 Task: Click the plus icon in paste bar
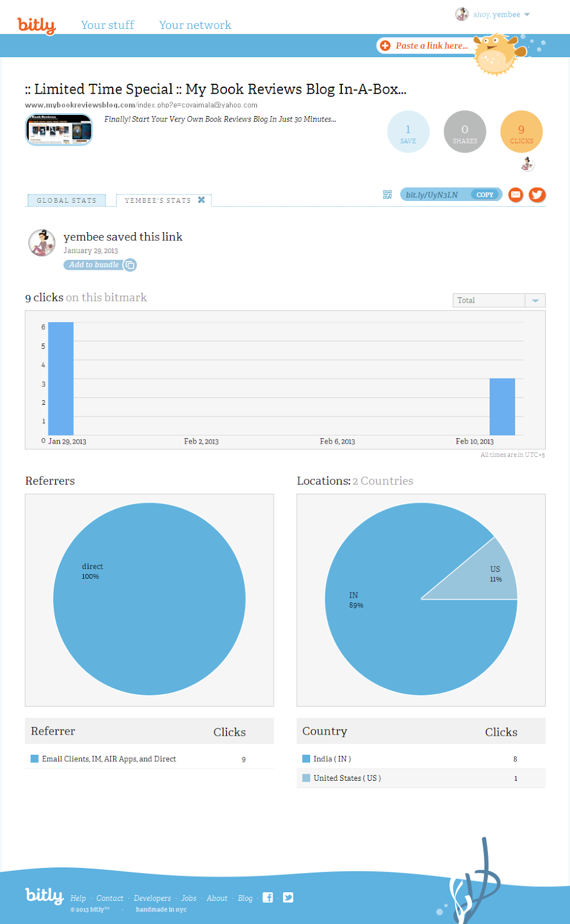pyautogui.click(x=385, y=46)
